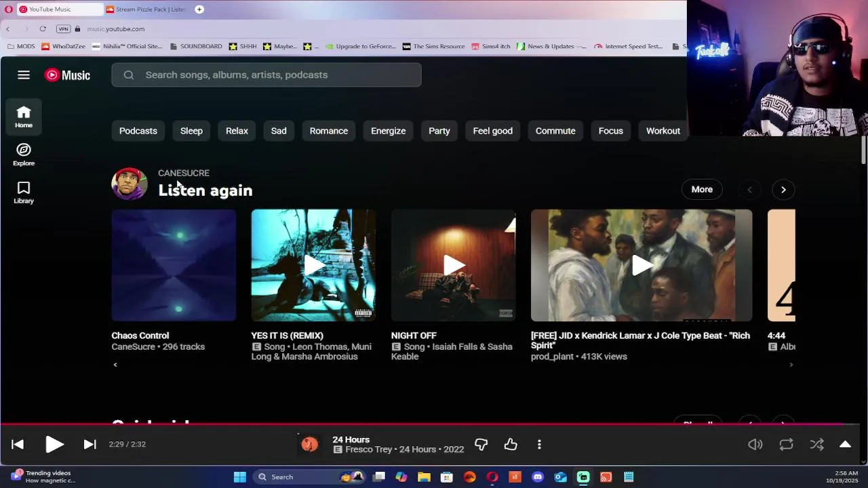Select the Sleep chip
The height and width of the screenshot is (488, 868).
(x=191, y=131)
